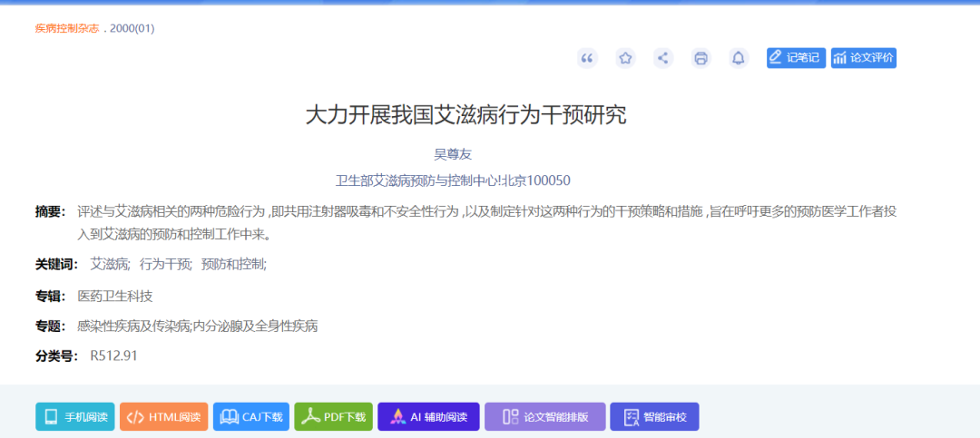Click 医药卫生科技 album text
Image resolution: width=980 pixels, height=438 pixels.
(x=115, y=296)
